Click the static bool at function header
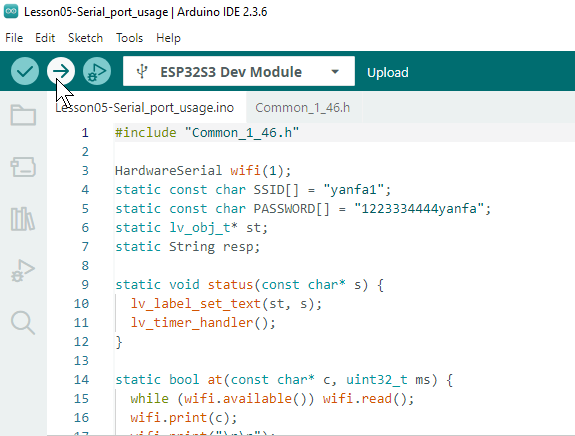The height and width of the screenshot is (436, 575). 284,380
